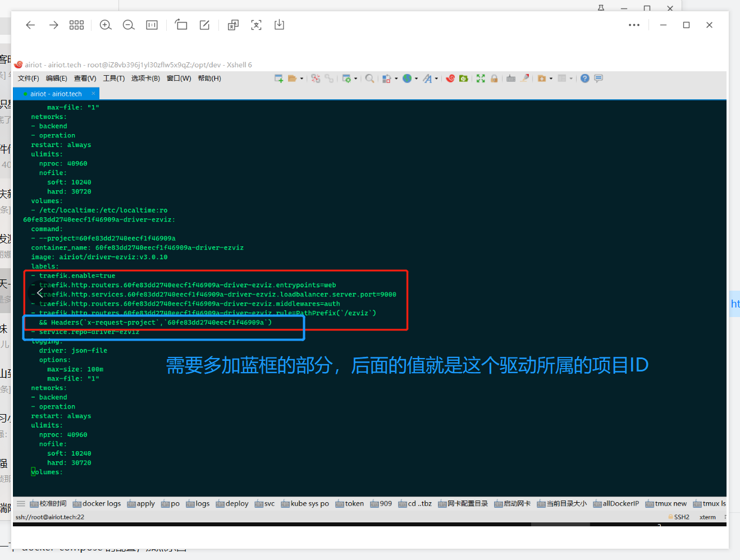Click Xshell new folder star icon
This screenshot has width=740, height=560.
tap(542, 79)
